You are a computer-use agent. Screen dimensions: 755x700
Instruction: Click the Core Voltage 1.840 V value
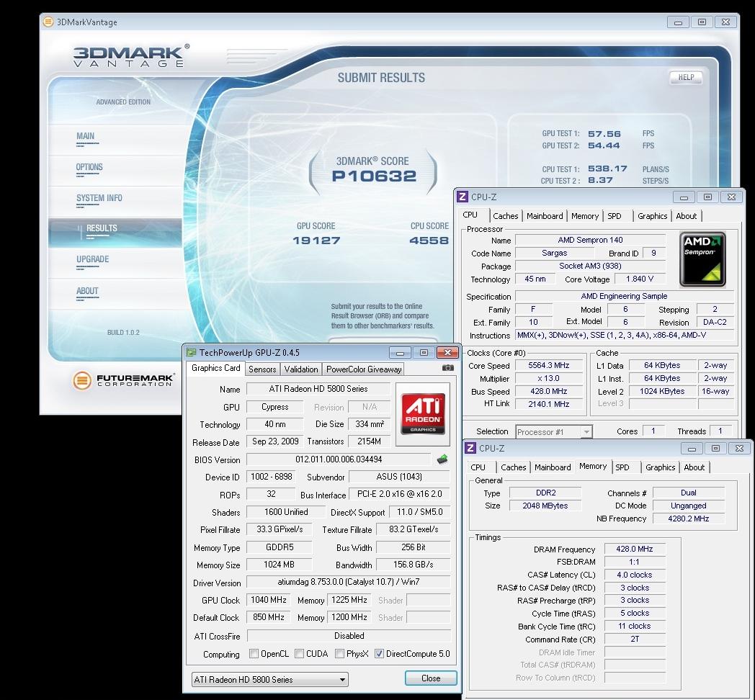click(640, 279)
